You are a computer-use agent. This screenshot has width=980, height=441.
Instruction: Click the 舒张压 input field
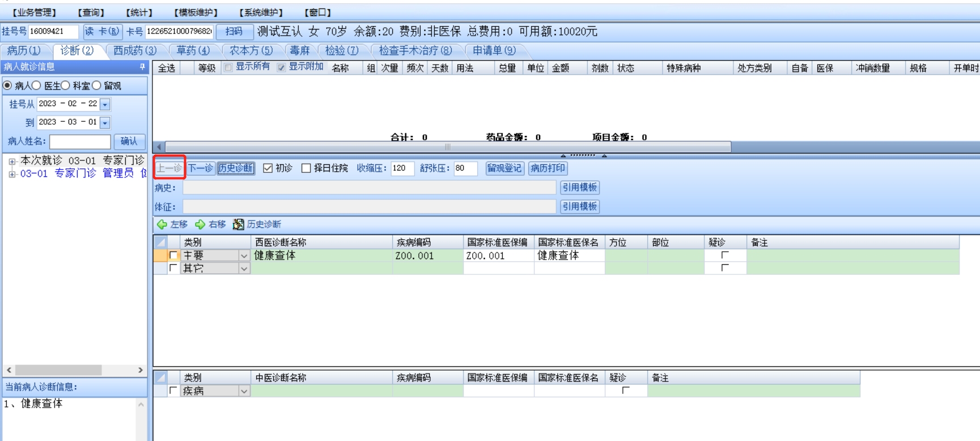click(x=465, y=168)
